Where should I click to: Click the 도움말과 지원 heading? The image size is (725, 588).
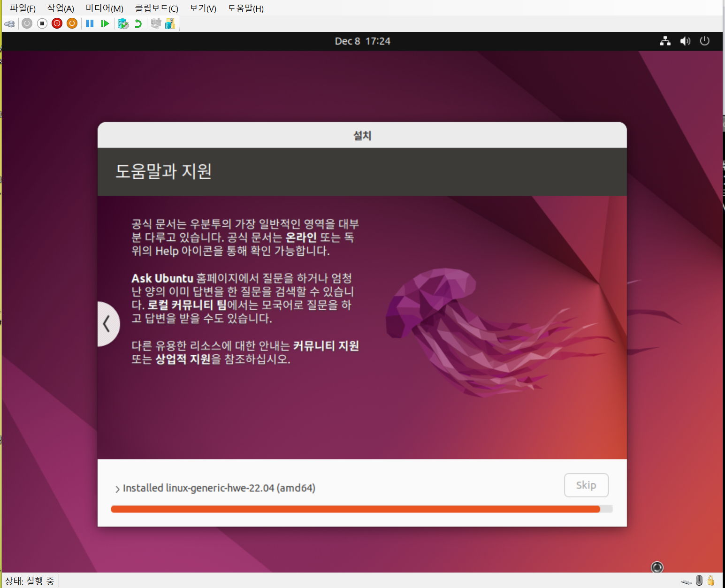pyautogui.click(x=163, y=171)
